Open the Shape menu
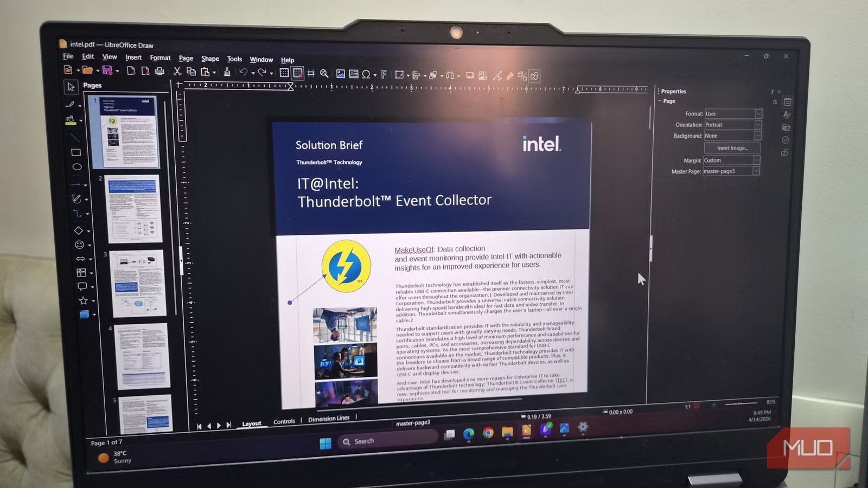The height and width of the screenshot is (488, 868). point(210,59)
